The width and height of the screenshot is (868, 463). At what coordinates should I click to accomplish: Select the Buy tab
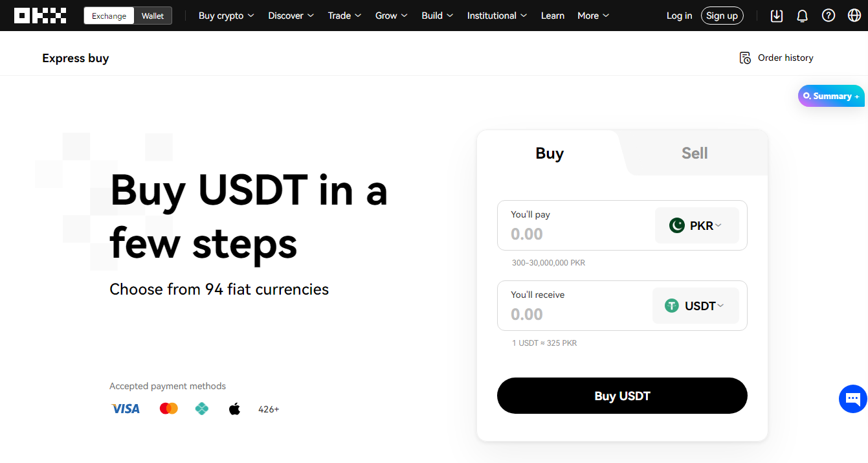550,153
